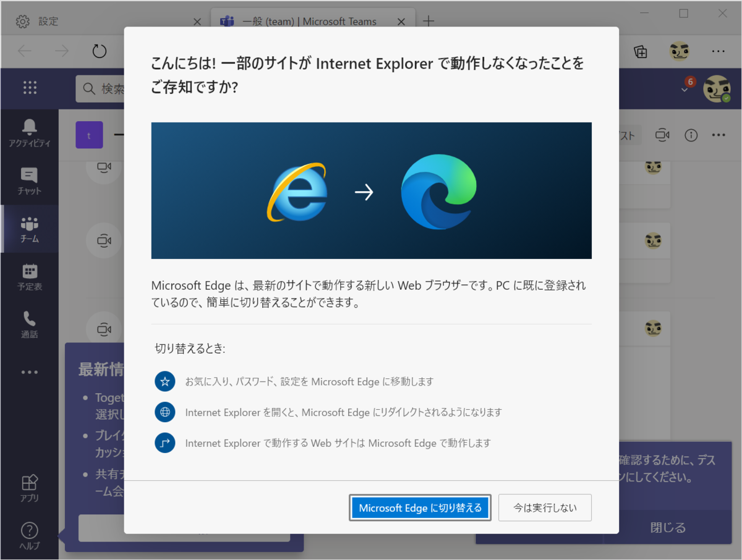
Task: Open the browser collections icon
Action: [641, 52]
